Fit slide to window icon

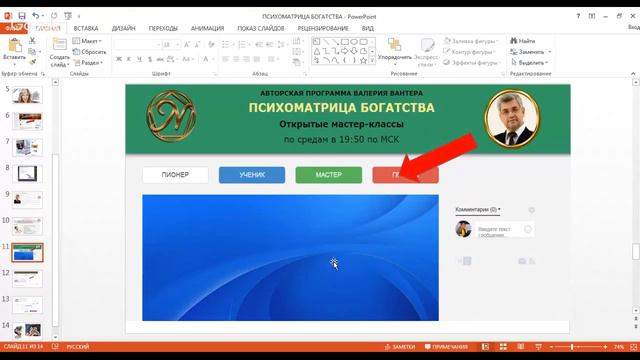click(x=633, y=347)
